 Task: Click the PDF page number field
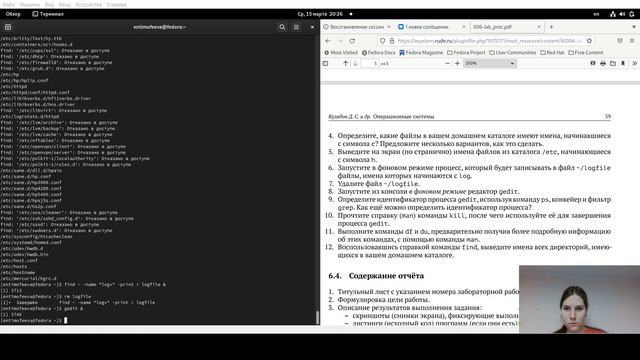[x=370, y=63]
